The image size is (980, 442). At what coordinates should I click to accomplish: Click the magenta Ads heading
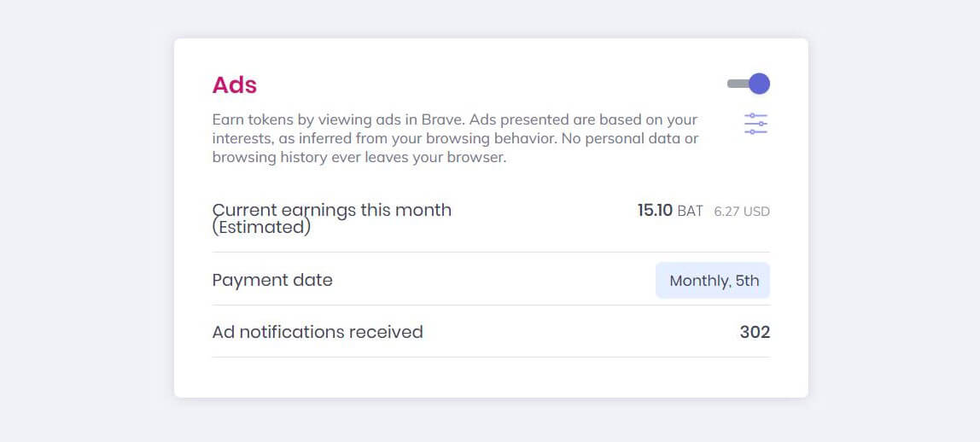point(235,85)
